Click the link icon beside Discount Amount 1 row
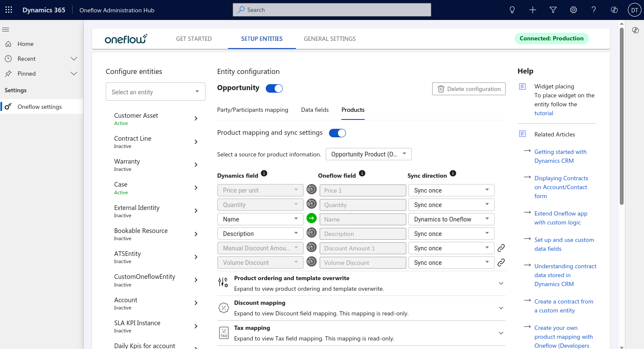The height and width of the screenshot is (349, 644). tap(501, 248)
